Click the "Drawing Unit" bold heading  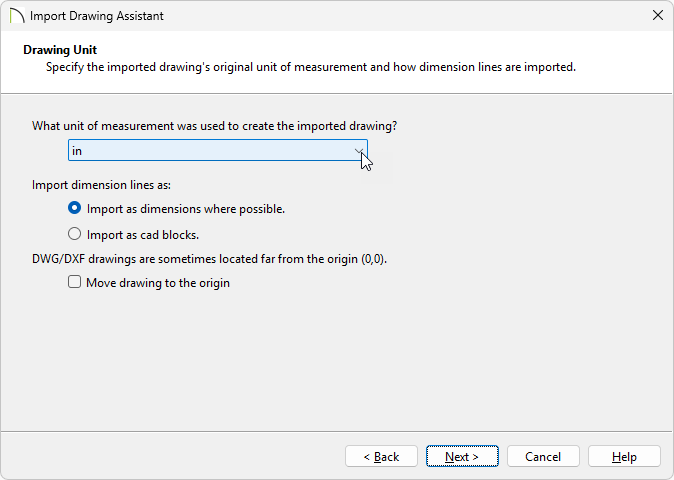click(60, 50)
